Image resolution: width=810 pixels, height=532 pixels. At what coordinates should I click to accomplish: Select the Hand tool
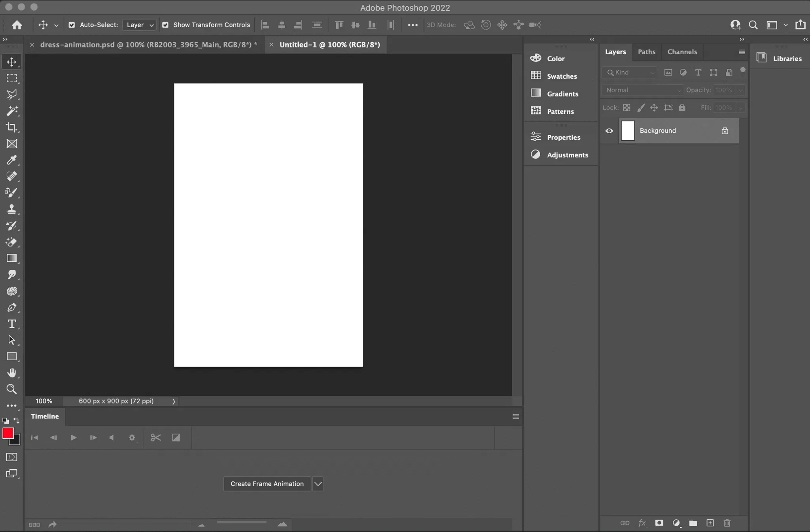click(11, 373)
